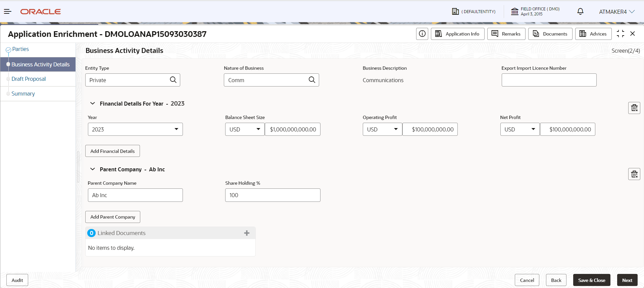The image size is (644, 288).
Task: Toggle the screen size icon
Action: 621,34
